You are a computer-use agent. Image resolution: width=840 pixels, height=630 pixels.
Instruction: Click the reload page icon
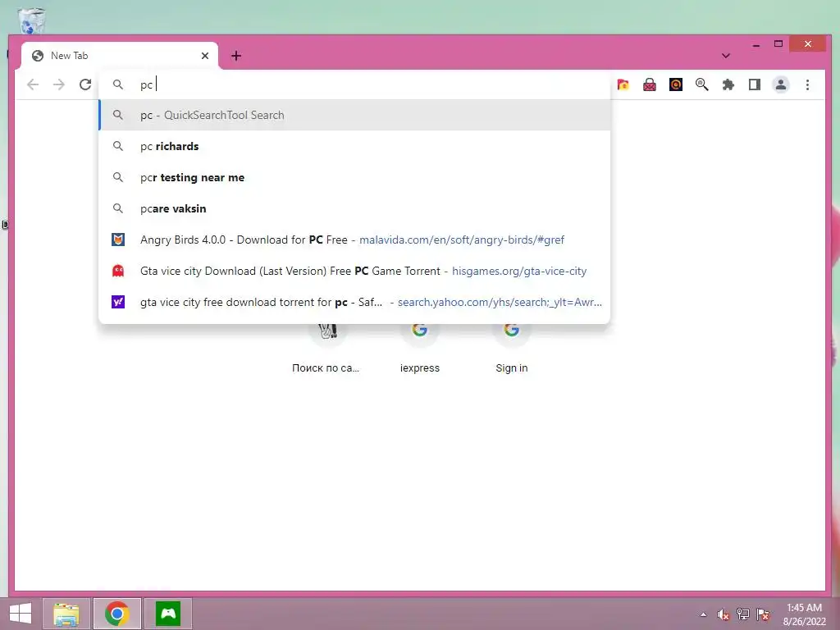(x=85, y=84)
